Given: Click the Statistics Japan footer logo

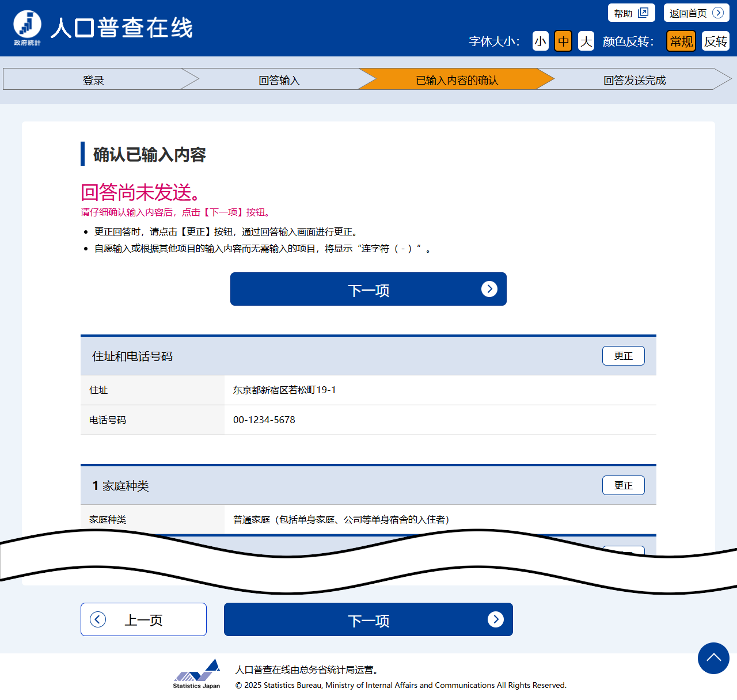Looking at the screenshot, I should pos(197,674).
